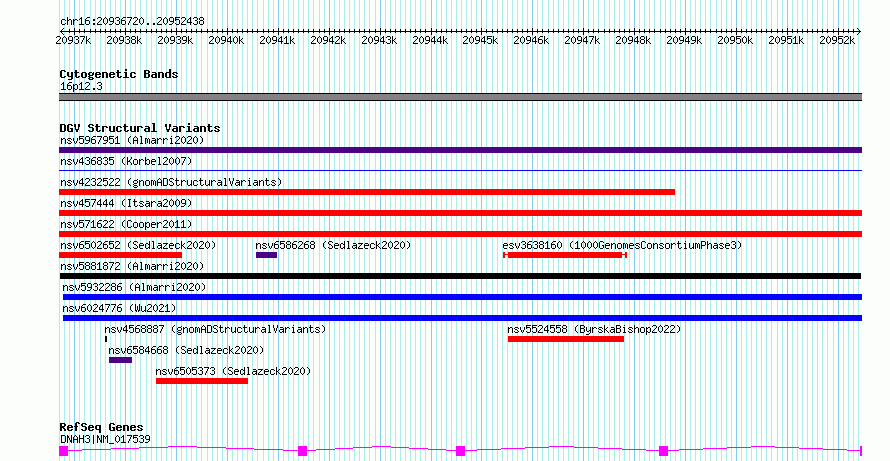Click the Cytogenetic Bands track title
The width and height of the screenshot is (890, 461).
(119, 74)
